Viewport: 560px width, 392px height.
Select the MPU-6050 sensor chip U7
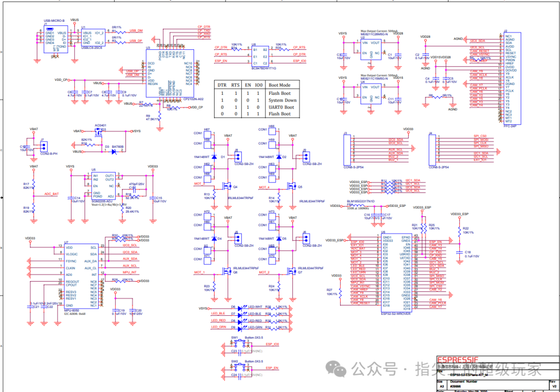click(80, 275)
